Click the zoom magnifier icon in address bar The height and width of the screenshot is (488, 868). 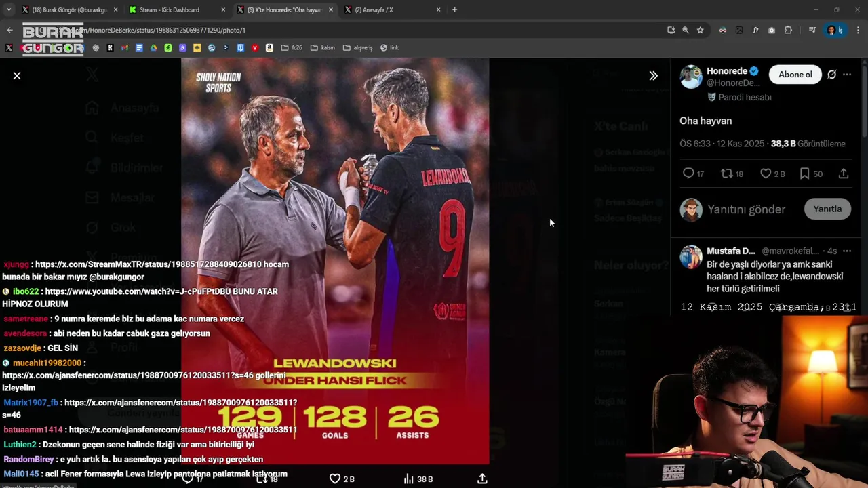(686, 30)
